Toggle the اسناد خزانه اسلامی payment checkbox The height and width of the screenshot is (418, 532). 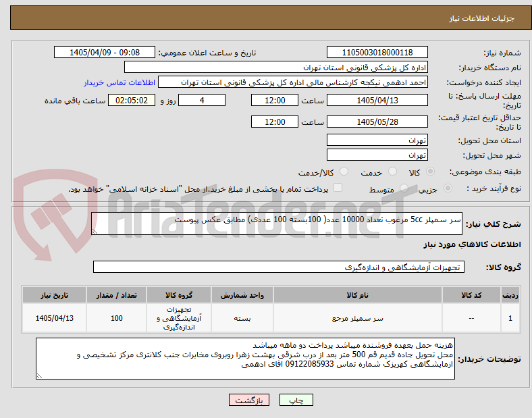coord(338,188)
